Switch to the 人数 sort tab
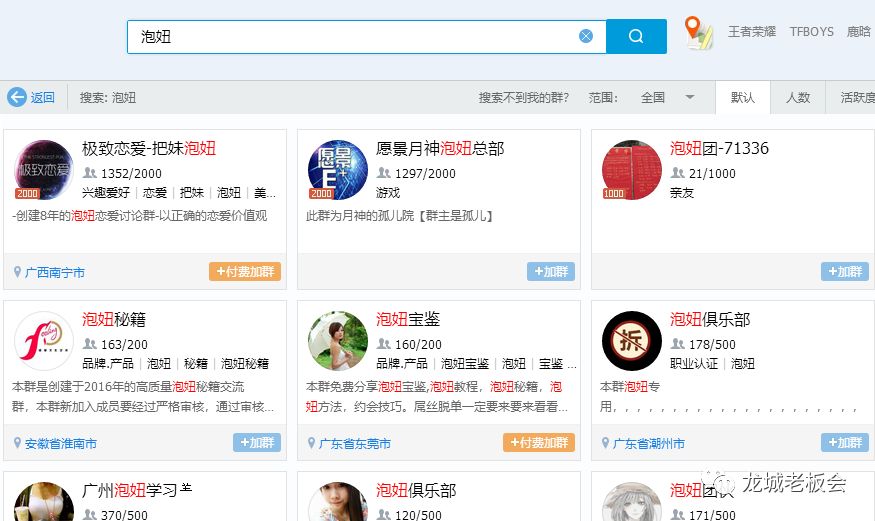 (x=798, y=98)
